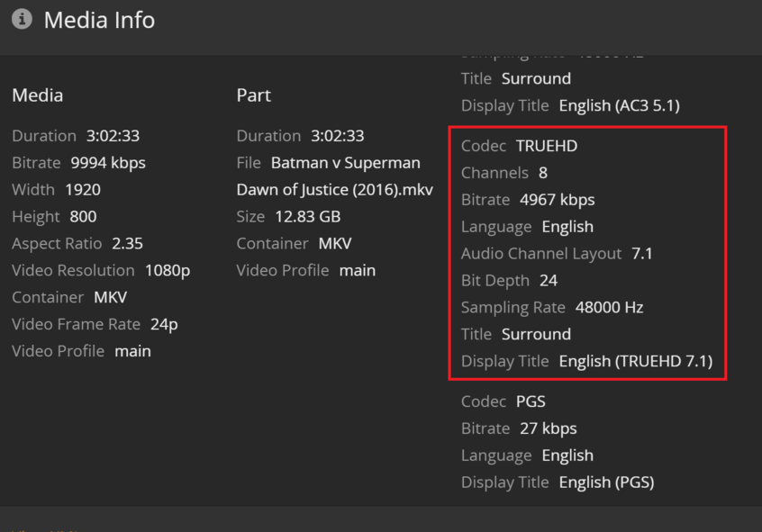Select the 1080p video resolution value
Viewport: 762px width, 532px height.
coord(168,271)
